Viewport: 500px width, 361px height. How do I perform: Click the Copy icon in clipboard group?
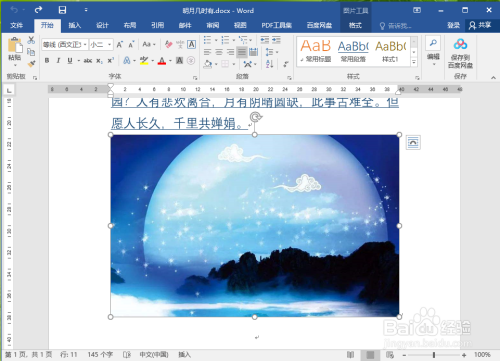pyautogui.click(x=31, y=52)
